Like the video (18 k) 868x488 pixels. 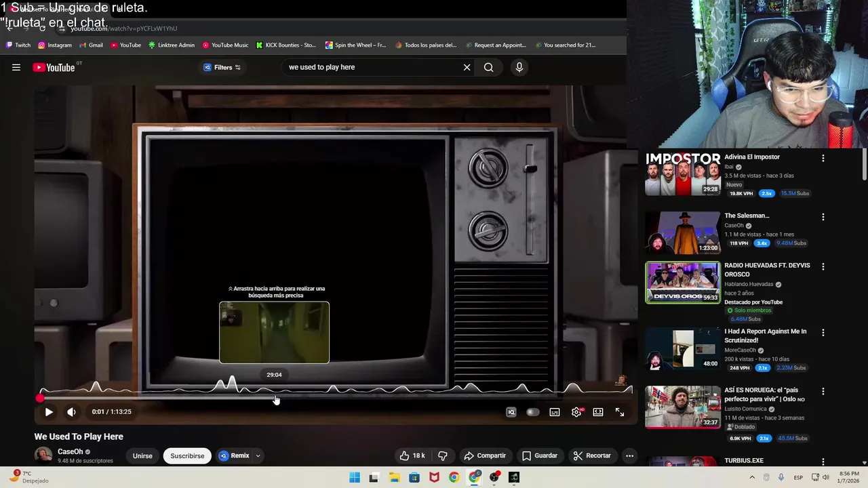[412, 455]
